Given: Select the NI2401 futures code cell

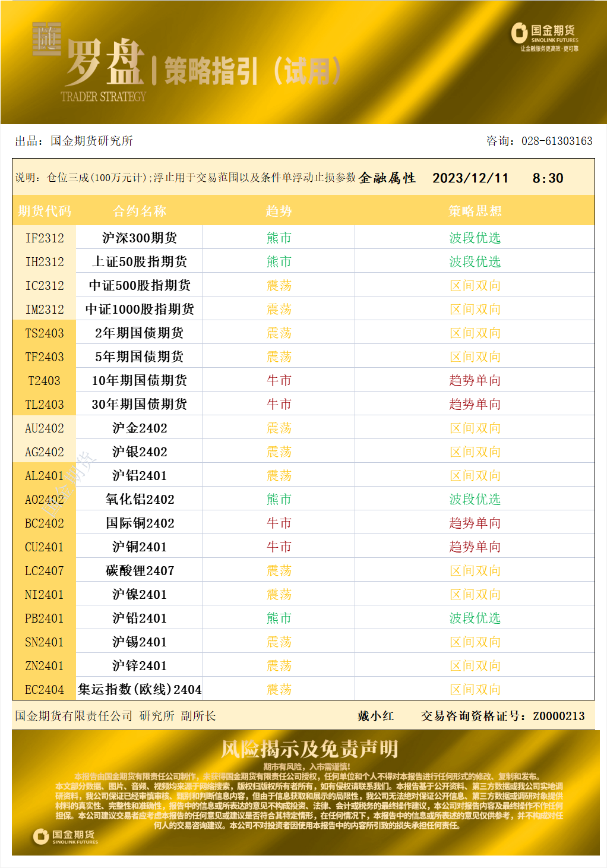Looking at the screenshot, I should tap(45, 594).
